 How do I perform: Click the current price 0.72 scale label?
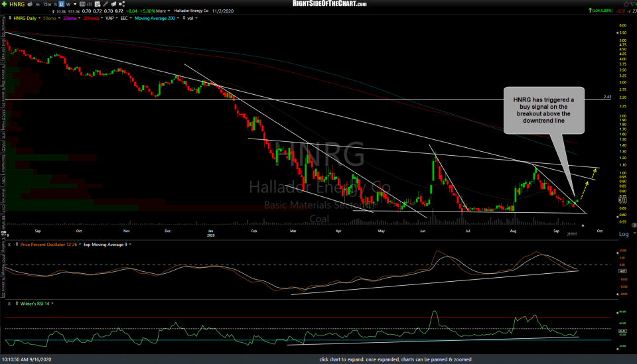click(622, 200)
